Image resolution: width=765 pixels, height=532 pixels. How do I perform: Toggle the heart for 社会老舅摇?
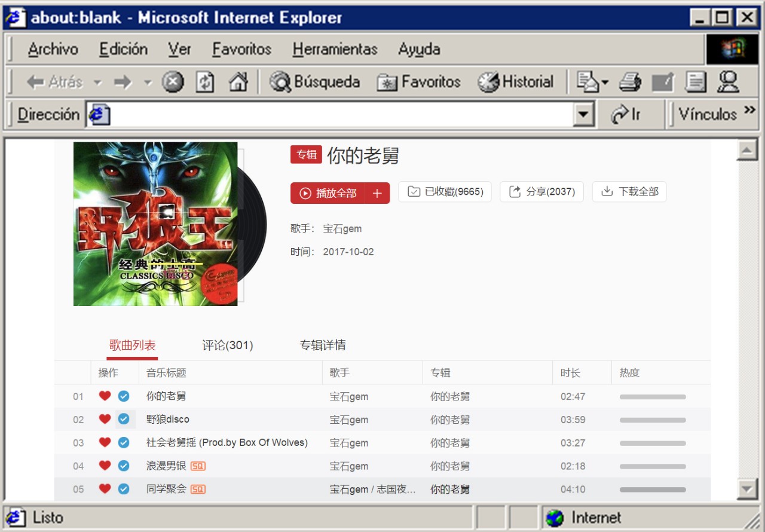pos(105,442)
